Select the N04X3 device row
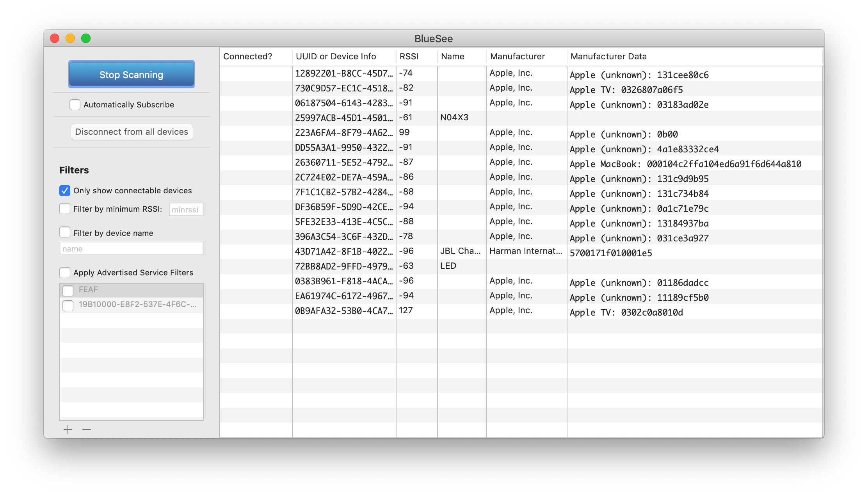This screenshot has height=496, width=868. (x=454, y=118)
